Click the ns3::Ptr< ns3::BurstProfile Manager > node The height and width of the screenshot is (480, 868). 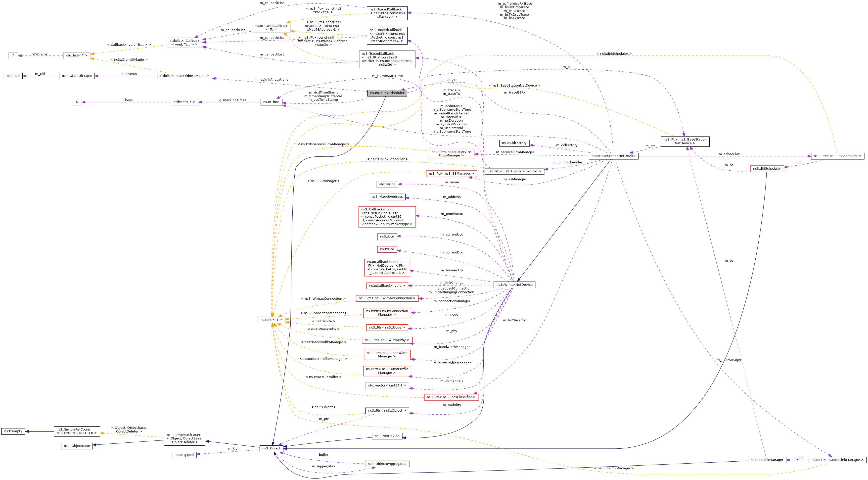(x=387, y=371)
